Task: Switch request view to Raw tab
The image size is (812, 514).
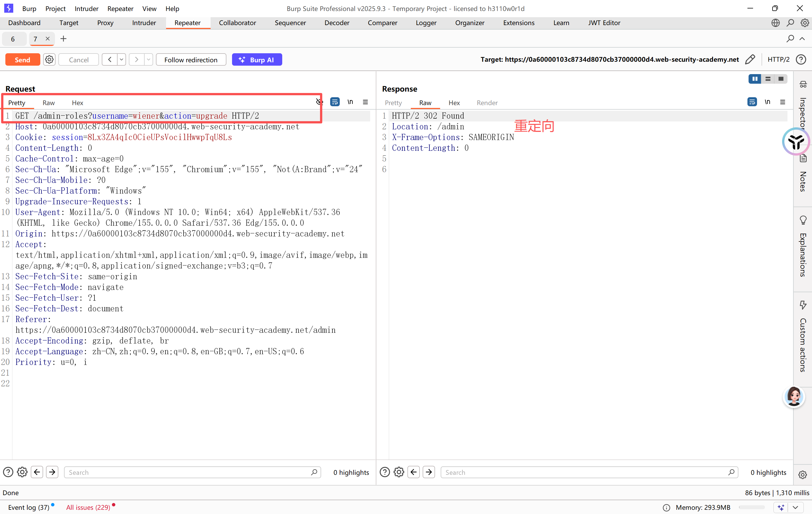Action: coord(48,103)
